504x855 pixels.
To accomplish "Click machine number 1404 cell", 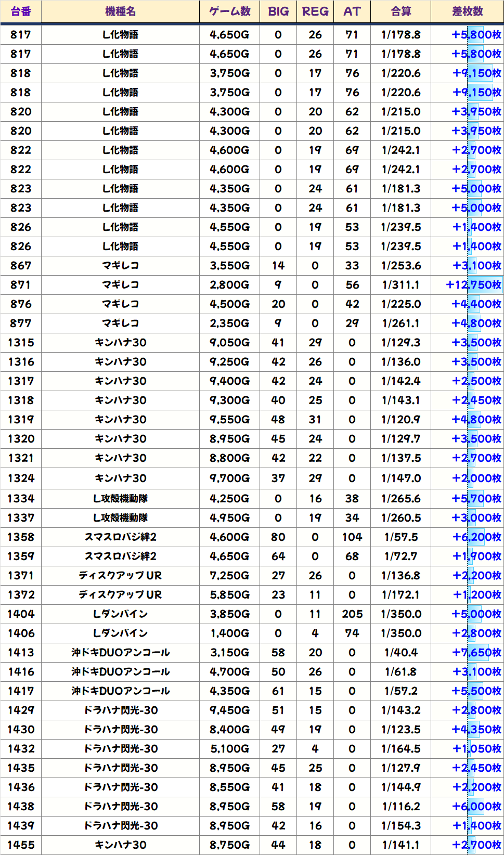I will pyautogui.click(x=21, y=614).
